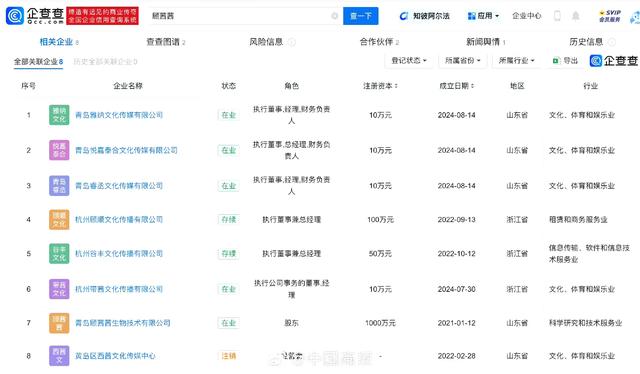Open the Qcc logo home page
640x374 pixels.
coord(35,16)
